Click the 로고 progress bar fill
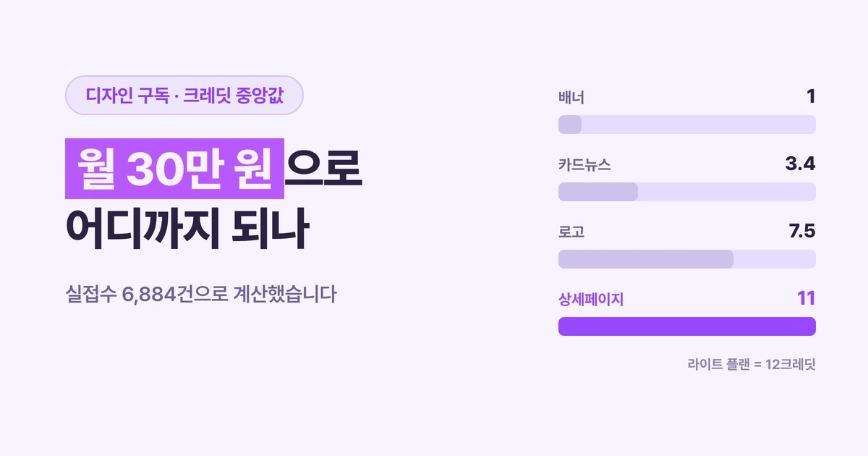 pos(646,259)
